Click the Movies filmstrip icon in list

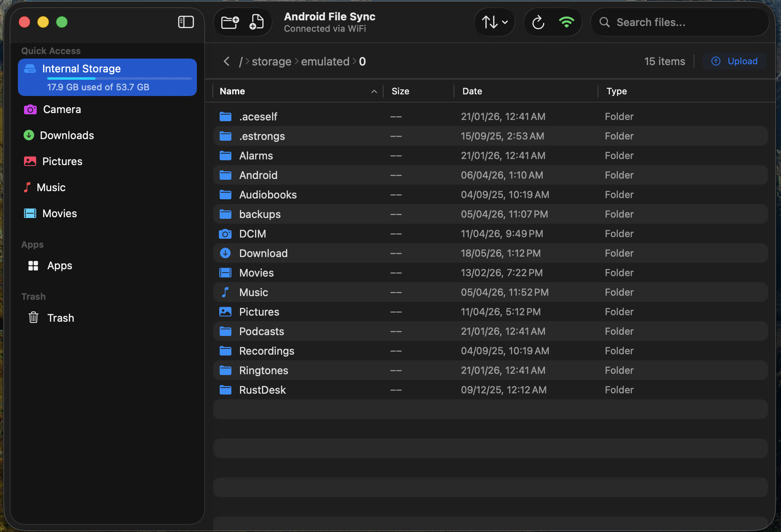pos(225,273)
